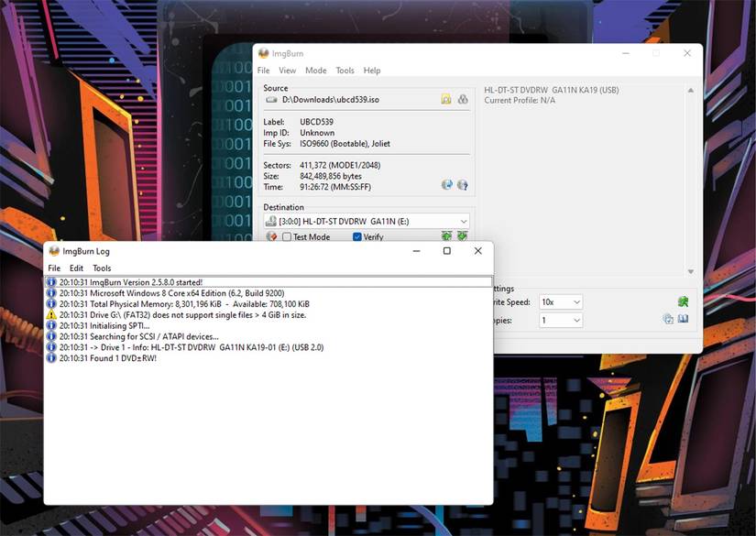Open the ImgBurn View menu
Screen dimensions: 756x536
288,71
